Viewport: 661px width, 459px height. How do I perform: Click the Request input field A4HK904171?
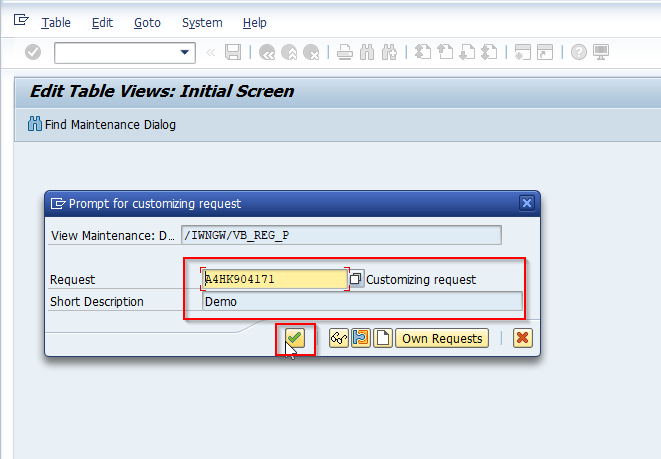coord(275,279)
